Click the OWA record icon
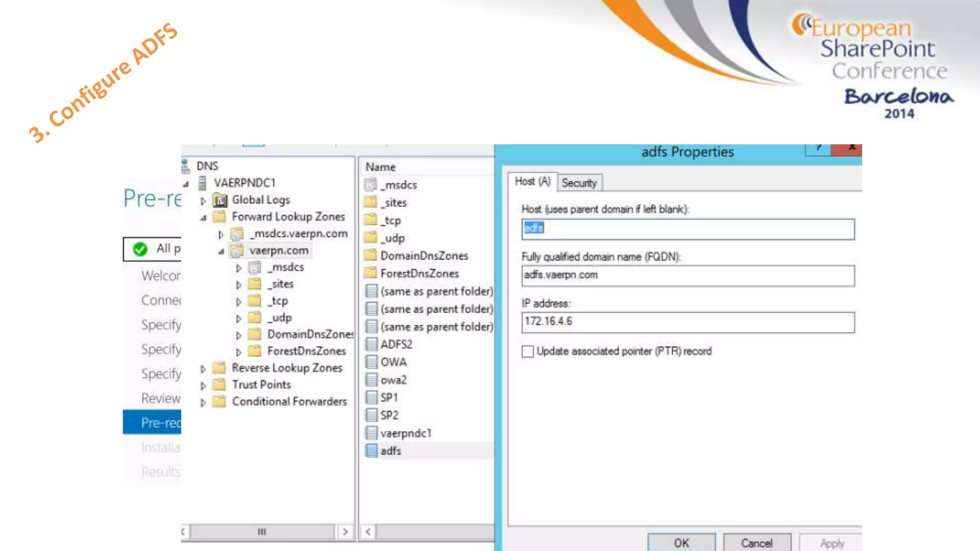Viewport: 980px width, 551px height. pos(371,362)
